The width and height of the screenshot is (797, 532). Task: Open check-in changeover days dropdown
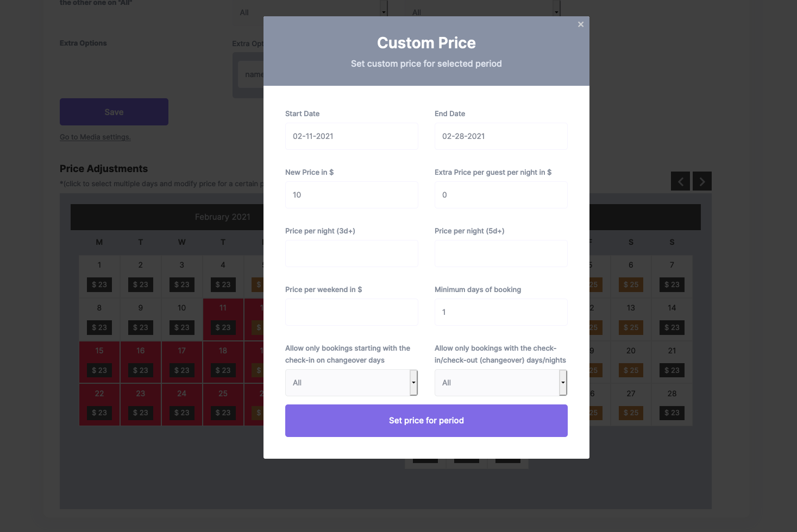coord(352,383)
